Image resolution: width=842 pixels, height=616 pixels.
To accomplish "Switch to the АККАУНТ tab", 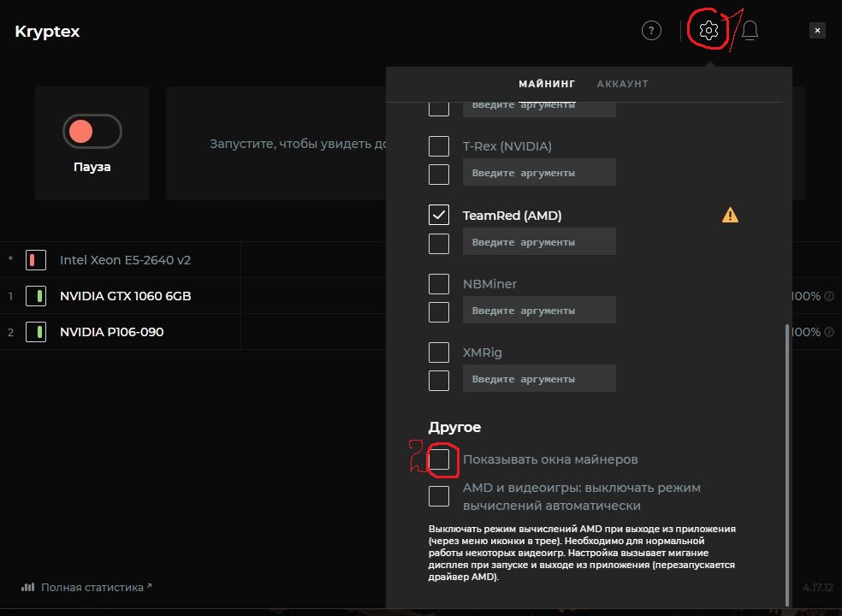I will [622, 84].
